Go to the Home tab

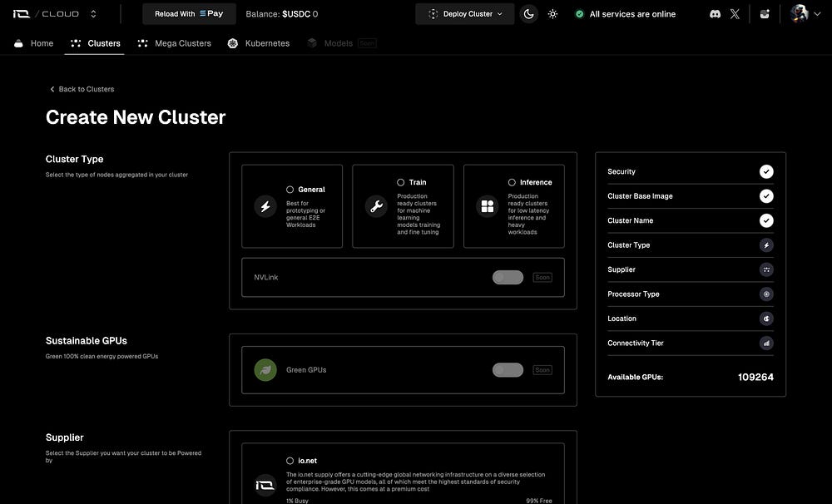pos(33,43)
